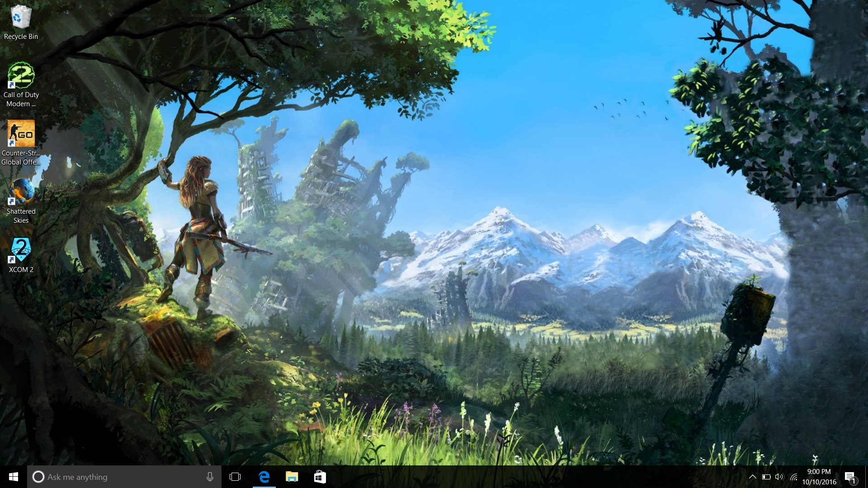Click the Show desktop strip
The height and width of the screenshot is (488, 868).
(x=866, y=477)
